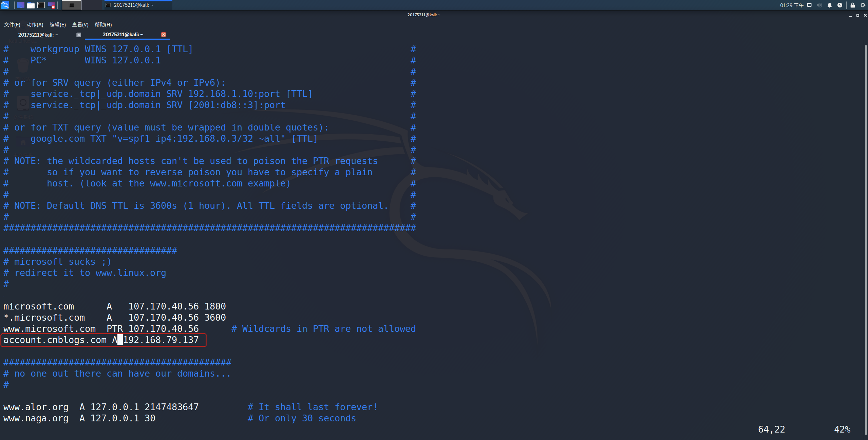
Task: Open the Kali applications menu
Action: tap(5, 5)
